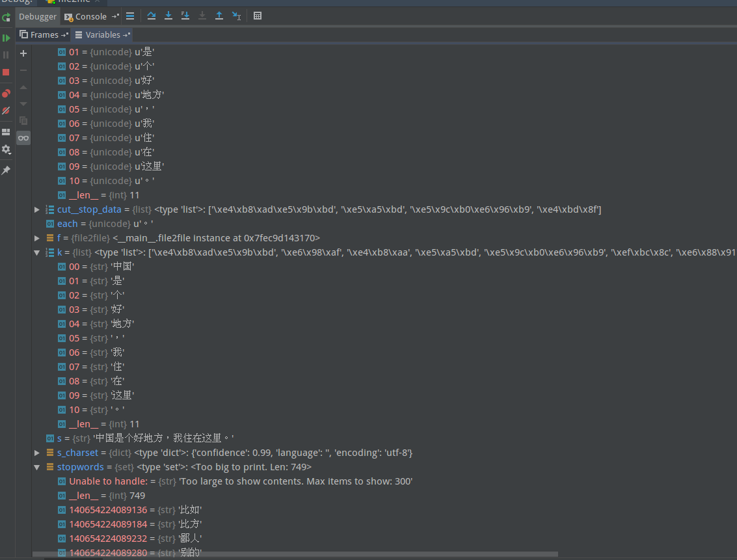This screenshot has height=560, width=737.
Task: Open debugger settings gear icon
Action: [6, 150]
